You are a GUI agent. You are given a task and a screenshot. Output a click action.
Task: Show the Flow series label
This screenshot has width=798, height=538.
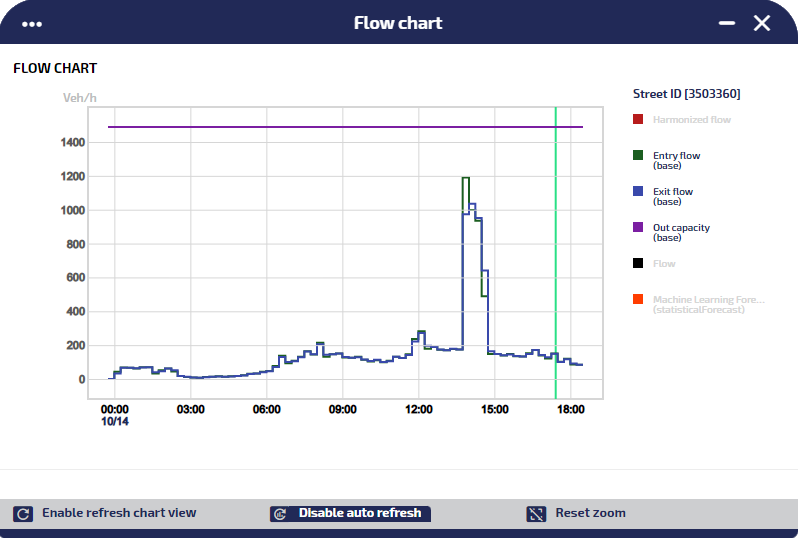[664, 264]
